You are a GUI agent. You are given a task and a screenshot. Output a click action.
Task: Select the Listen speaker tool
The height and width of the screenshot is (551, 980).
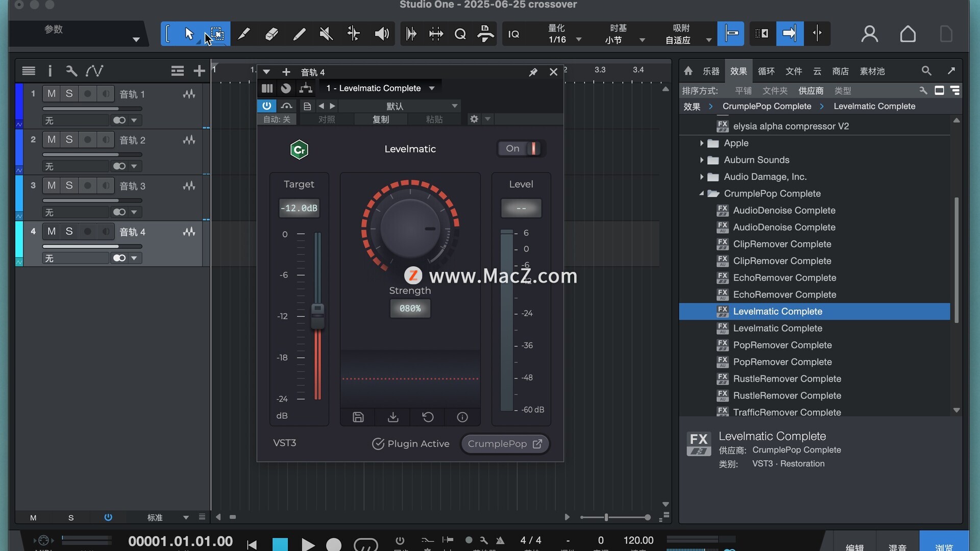[381, 34]
